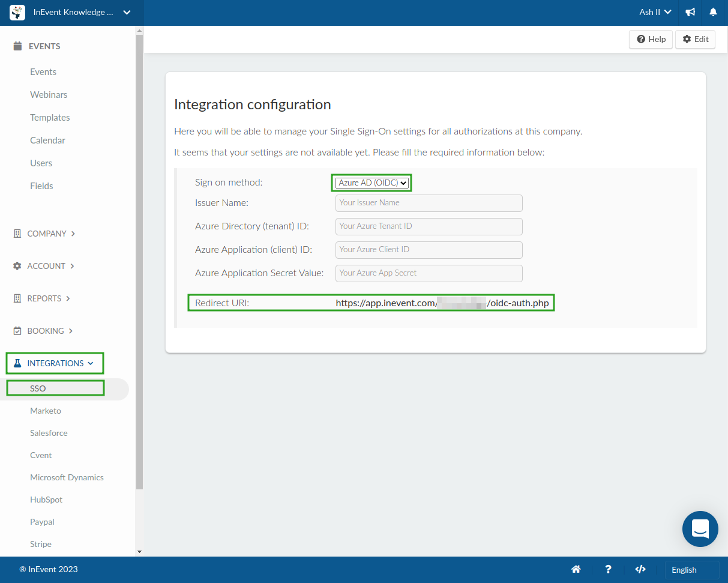
Task: Open the Sign on method dropdown
Action: click(372, 183)
